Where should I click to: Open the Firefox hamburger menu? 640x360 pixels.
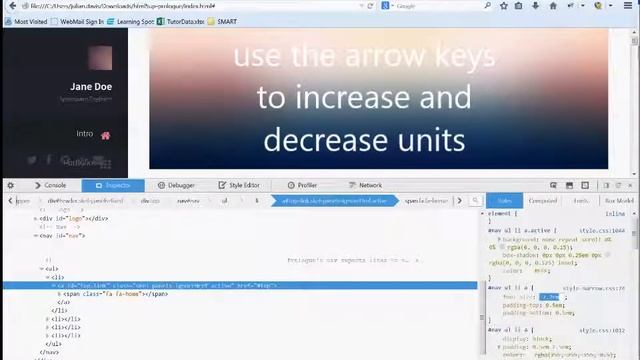click(x=628, y=6)
